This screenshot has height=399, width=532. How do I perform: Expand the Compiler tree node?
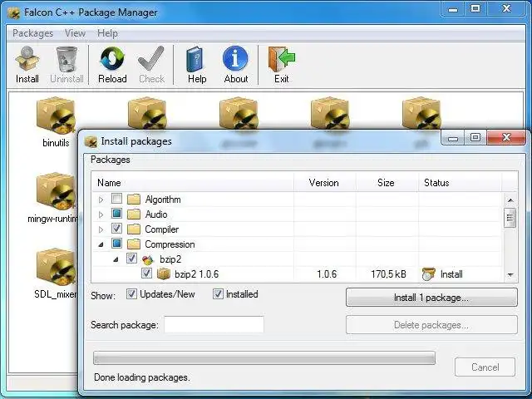pos(101,229)
